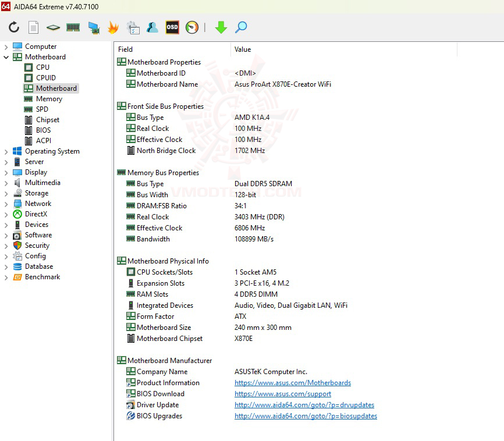Screen dimensions: 504x441
Task: Expand the Devices tree node
Action: coord(6,225)
